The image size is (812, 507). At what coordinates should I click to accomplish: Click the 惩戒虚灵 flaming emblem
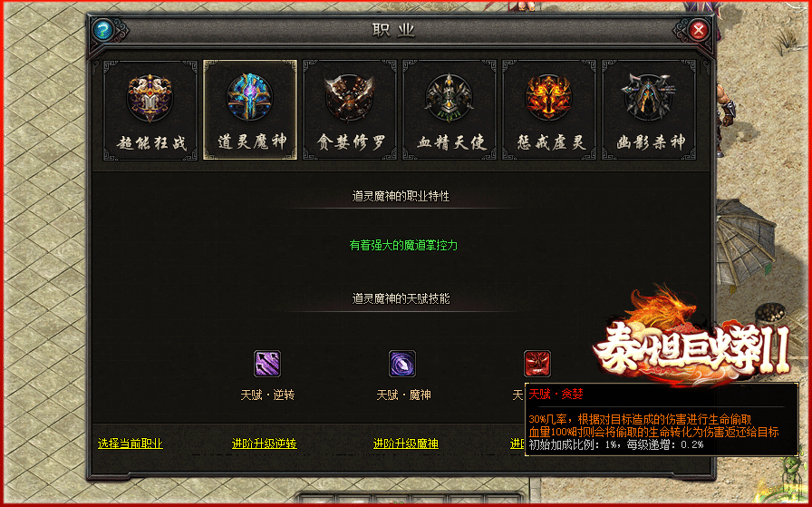click(x=549, y=97)
